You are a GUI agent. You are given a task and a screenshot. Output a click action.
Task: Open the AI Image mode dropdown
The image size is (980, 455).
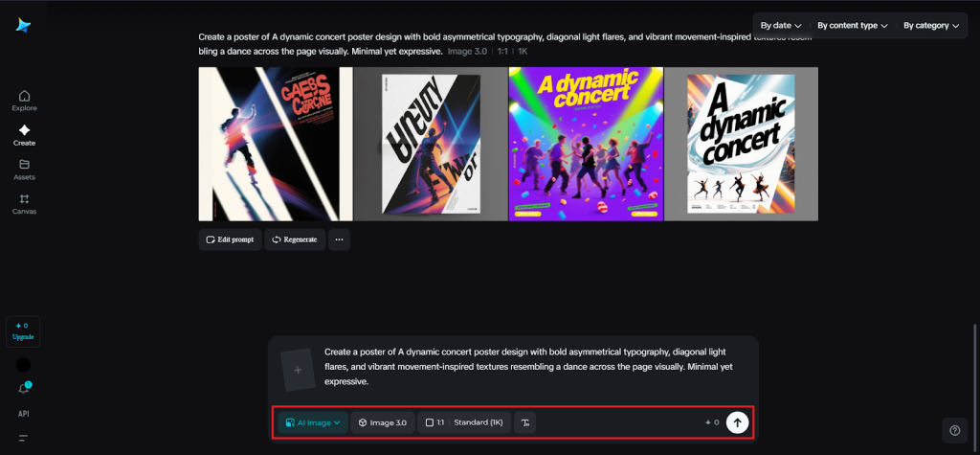[313, 422]
